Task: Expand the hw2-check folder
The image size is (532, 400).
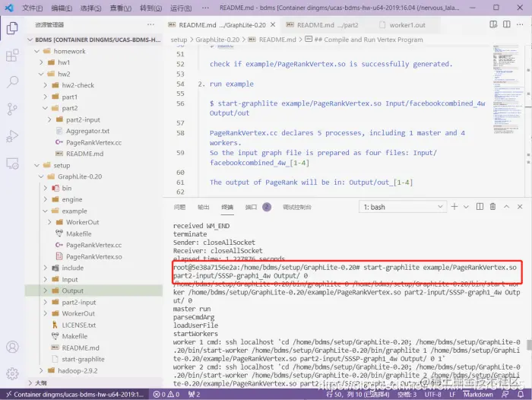Action: [94, 85]
